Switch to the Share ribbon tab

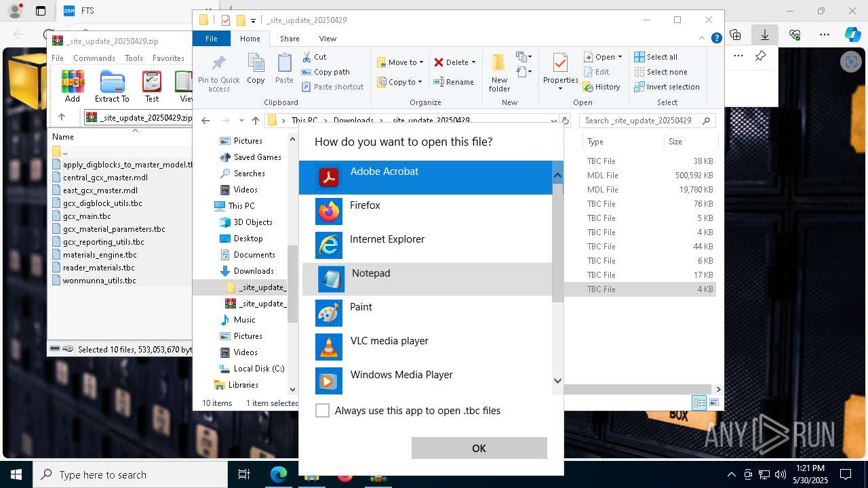click(290, 39)
